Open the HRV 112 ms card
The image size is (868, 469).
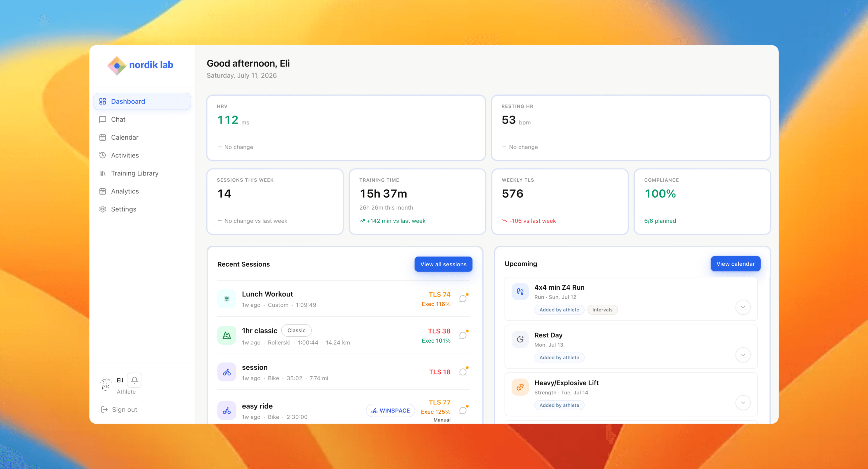tap(346, 128)
